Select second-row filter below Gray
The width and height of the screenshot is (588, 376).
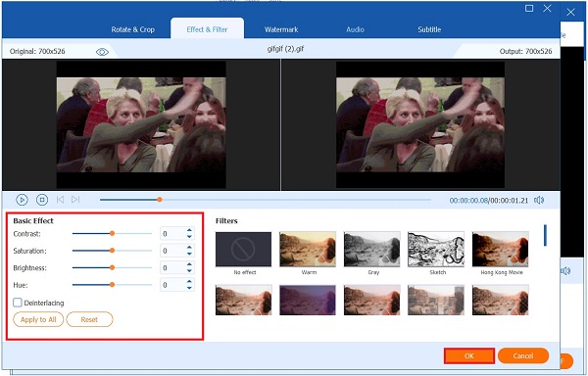coord(372,300)
